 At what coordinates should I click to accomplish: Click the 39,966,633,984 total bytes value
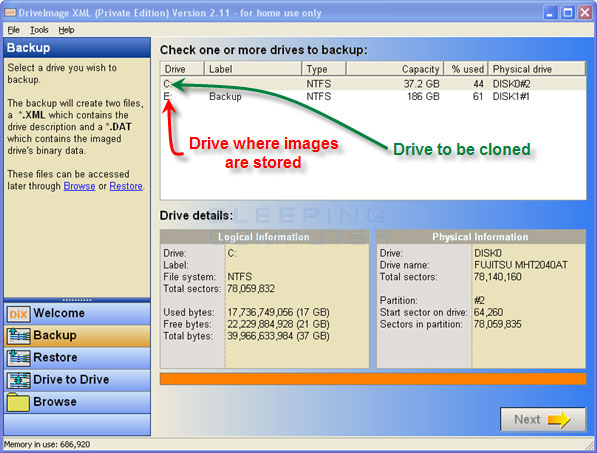(x=278, y=336)
